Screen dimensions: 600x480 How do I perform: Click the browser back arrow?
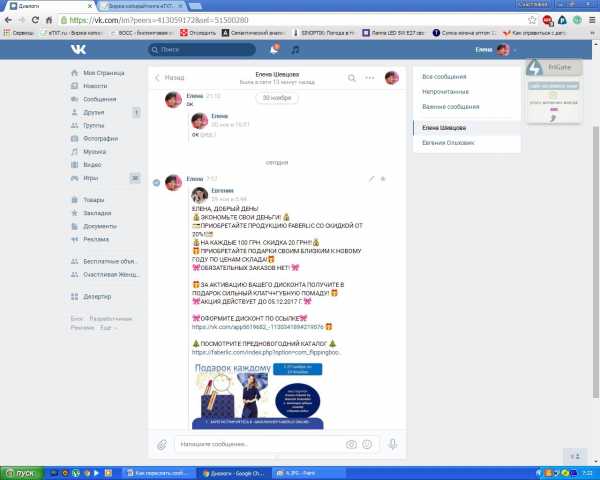(x=8, y=20)
